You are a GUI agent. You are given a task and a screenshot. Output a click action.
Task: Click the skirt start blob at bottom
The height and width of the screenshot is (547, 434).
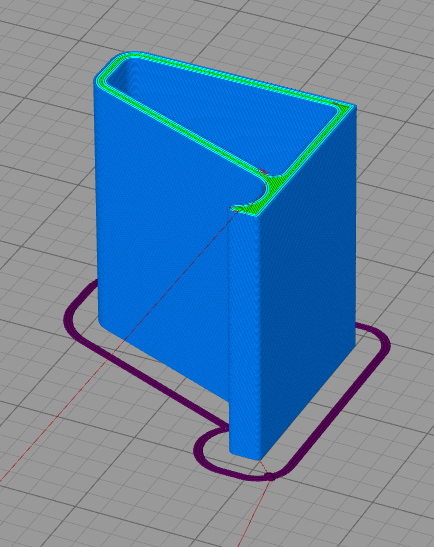(x=270, y=477)
